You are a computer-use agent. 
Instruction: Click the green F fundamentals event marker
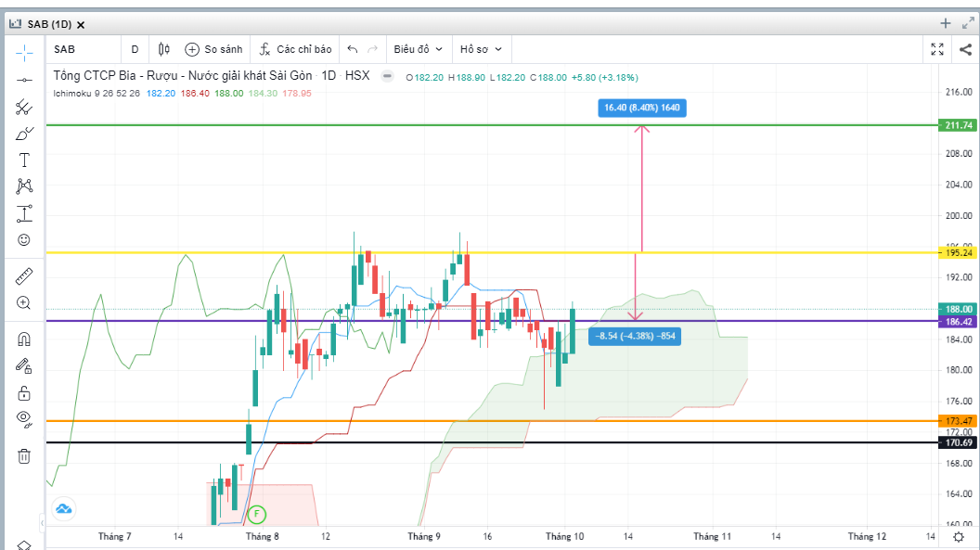(256, 515)
